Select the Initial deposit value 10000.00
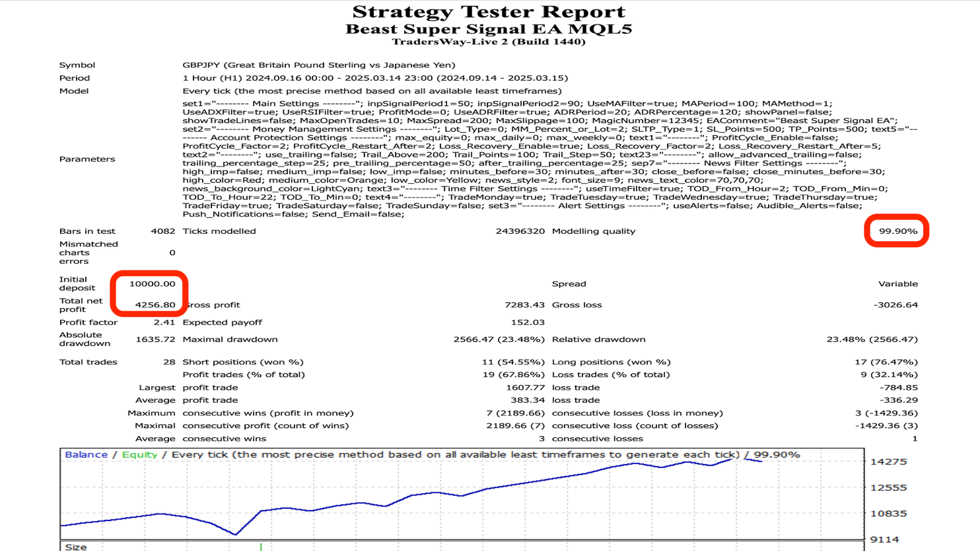 tap(152, 283)
